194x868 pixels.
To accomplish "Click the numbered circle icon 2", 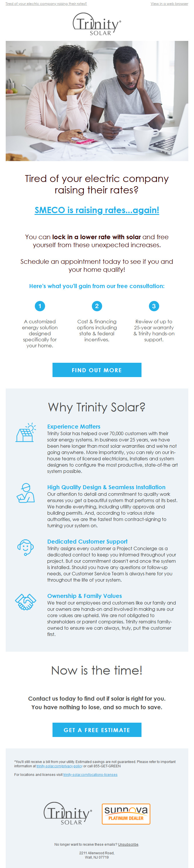I will (97, 306).
